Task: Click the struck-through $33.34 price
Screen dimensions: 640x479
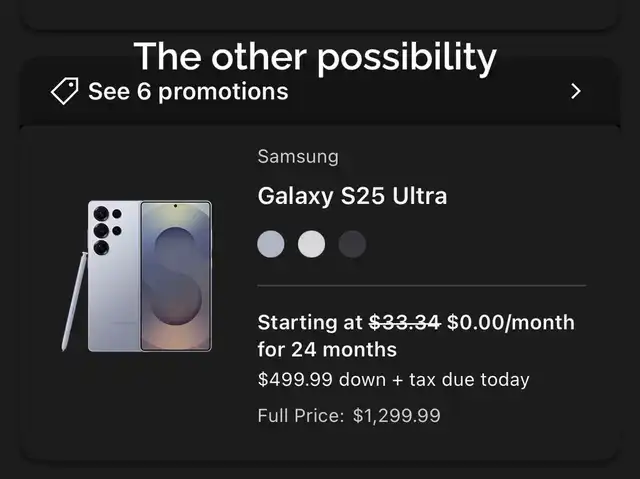Action: 404,322
